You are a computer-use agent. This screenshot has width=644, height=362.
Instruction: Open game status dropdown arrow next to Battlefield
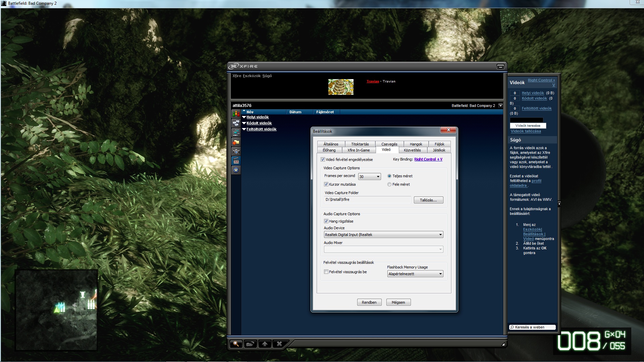[500, 106]
